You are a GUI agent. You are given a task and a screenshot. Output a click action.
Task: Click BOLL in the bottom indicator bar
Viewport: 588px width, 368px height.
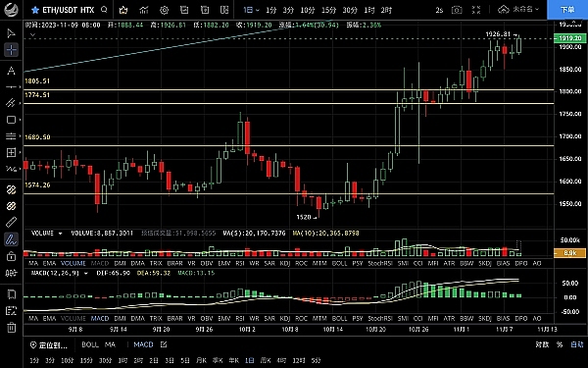(x=90, y=344)
